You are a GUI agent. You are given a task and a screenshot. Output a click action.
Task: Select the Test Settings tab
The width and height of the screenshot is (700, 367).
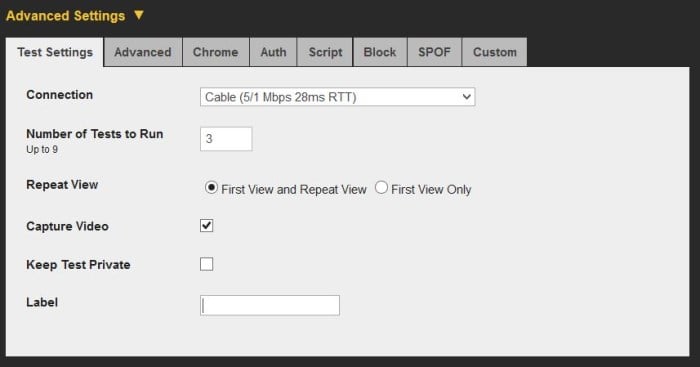55,52
